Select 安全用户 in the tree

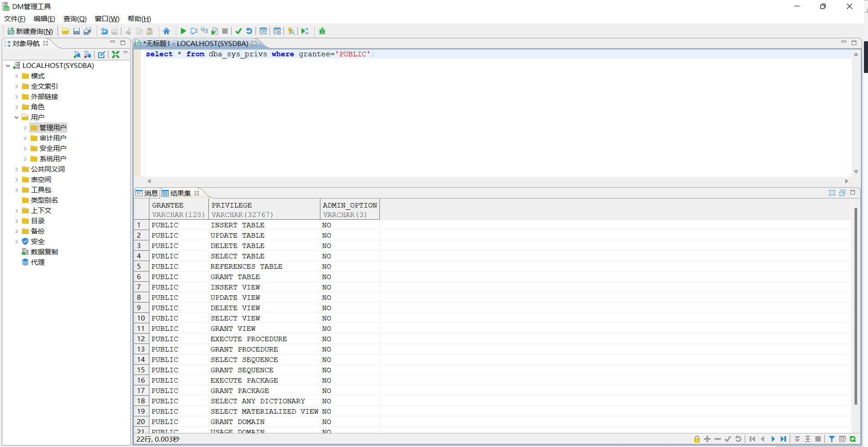[53, 149]
